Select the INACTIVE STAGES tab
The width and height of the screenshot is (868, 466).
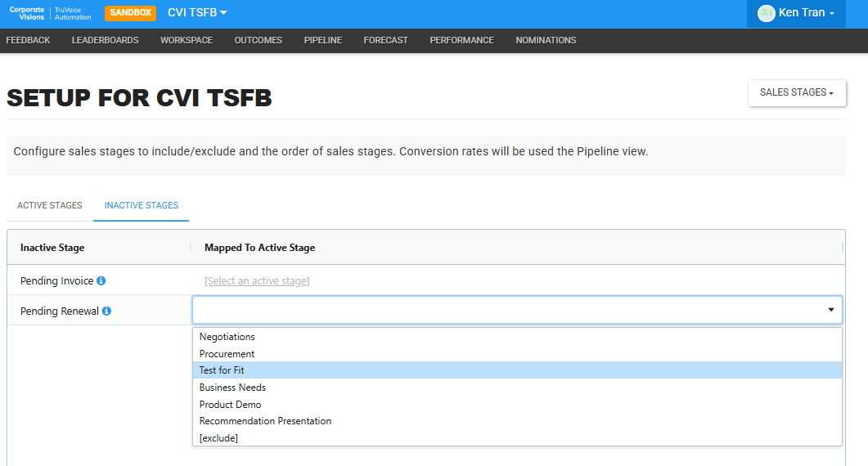pyautogui.click(x=142, y=205)
